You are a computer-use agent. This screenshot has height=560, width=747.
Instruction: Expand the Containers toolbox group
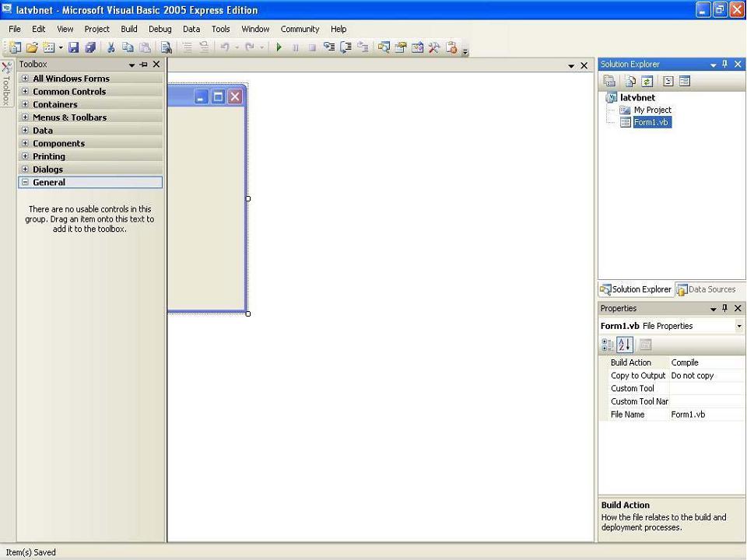25,103
